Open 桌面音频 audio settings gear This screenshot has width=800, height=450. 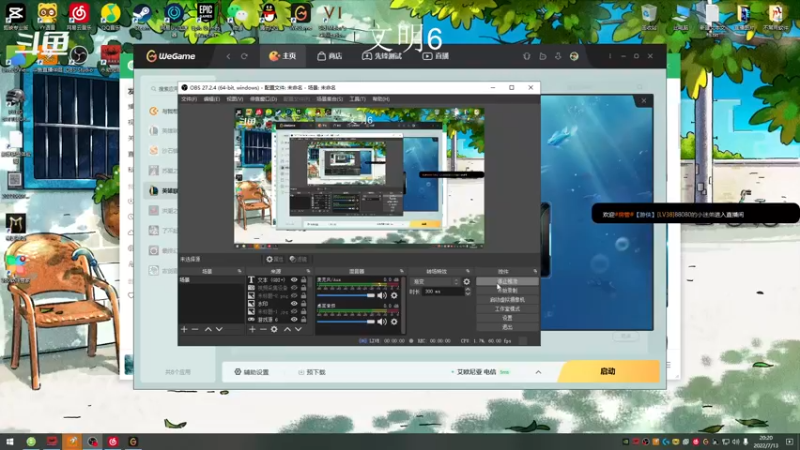pyautogui.click(x=394, y=322)
